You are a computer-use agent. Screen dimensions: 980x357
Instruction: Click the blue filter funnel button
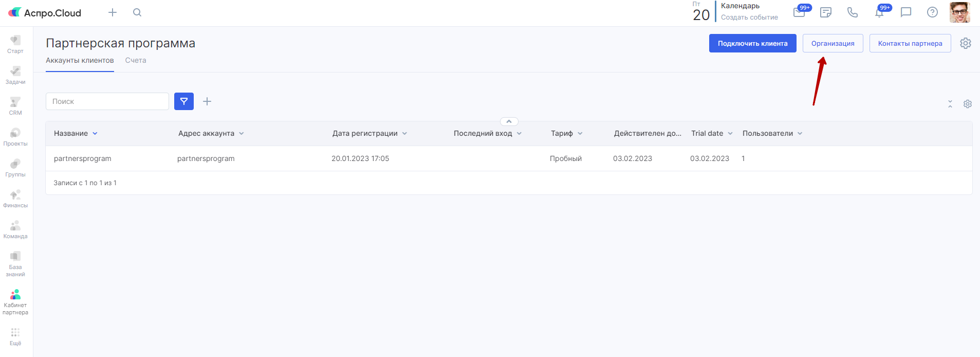tap(184, 101)
